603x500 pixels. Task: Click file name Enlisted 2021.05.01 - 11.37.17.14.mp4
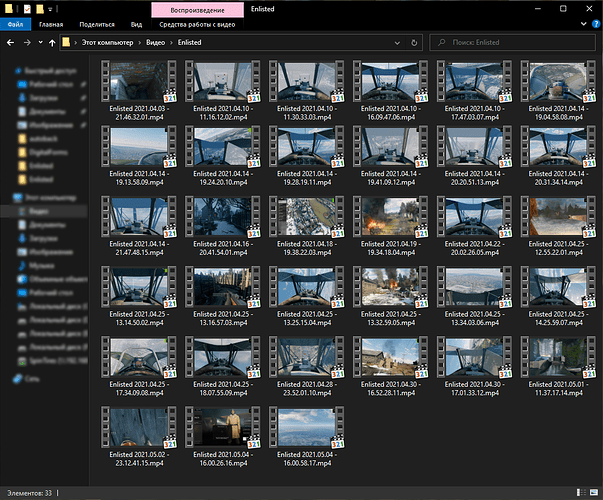(x=558, y=388)
